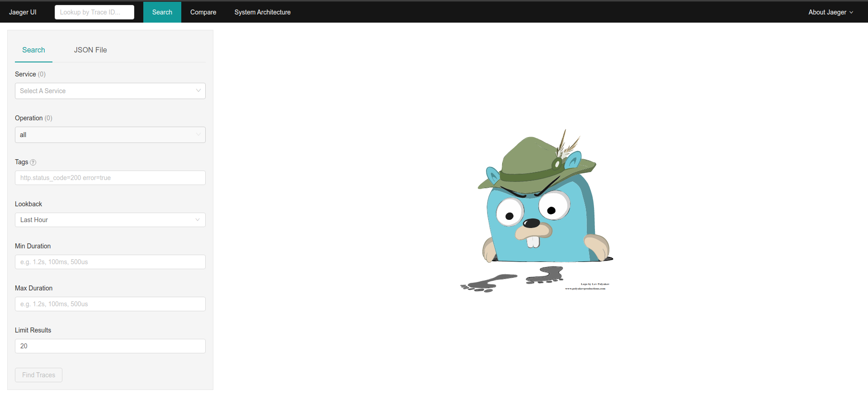Expand the About Jaeger menu
The height and width of the screenshot is (418, 868).
pos(830,12)
